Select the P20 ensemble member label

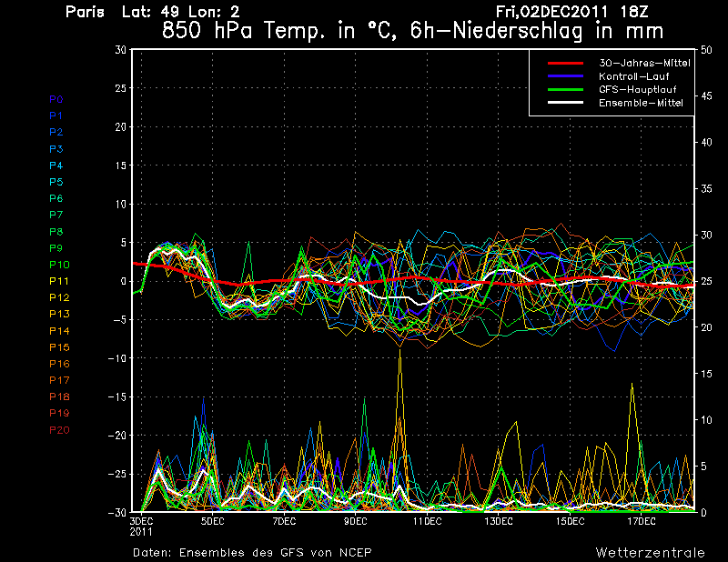58,430
